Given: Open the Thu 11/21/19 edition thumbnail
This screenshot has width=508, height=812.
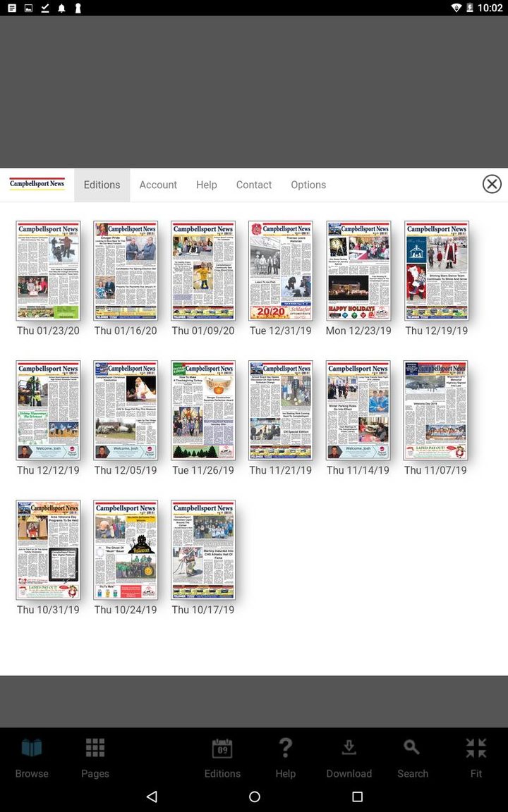Looking at the screenshot, I should (280, 411).
